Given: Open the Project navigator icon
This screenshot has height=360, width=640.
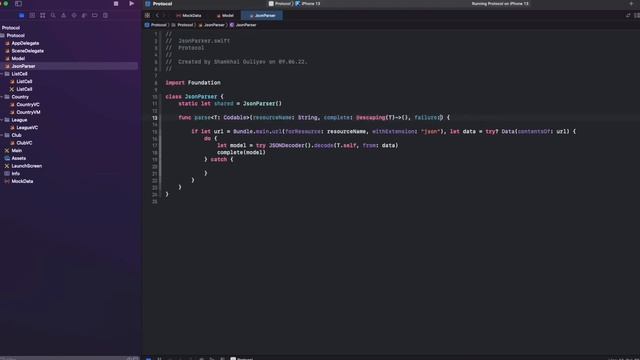Looking at the screenshot, I should (22, 16).
